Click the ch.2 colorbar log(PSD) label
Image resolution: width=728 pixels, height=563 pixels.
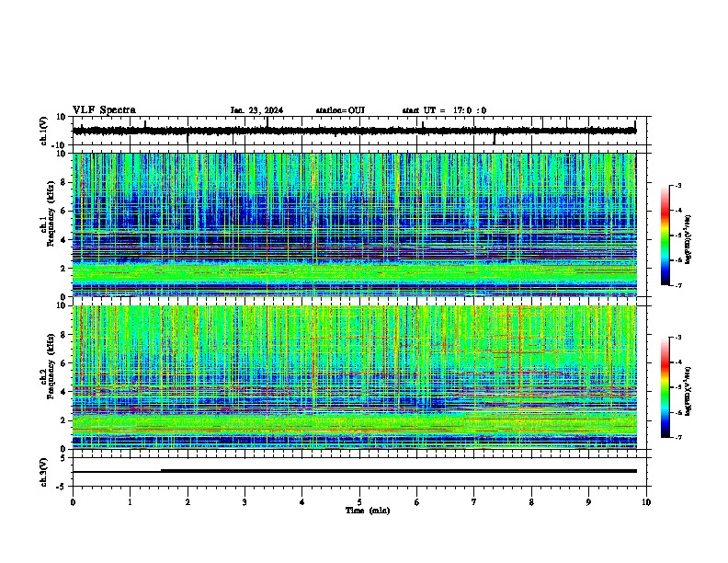pos(688,391)
